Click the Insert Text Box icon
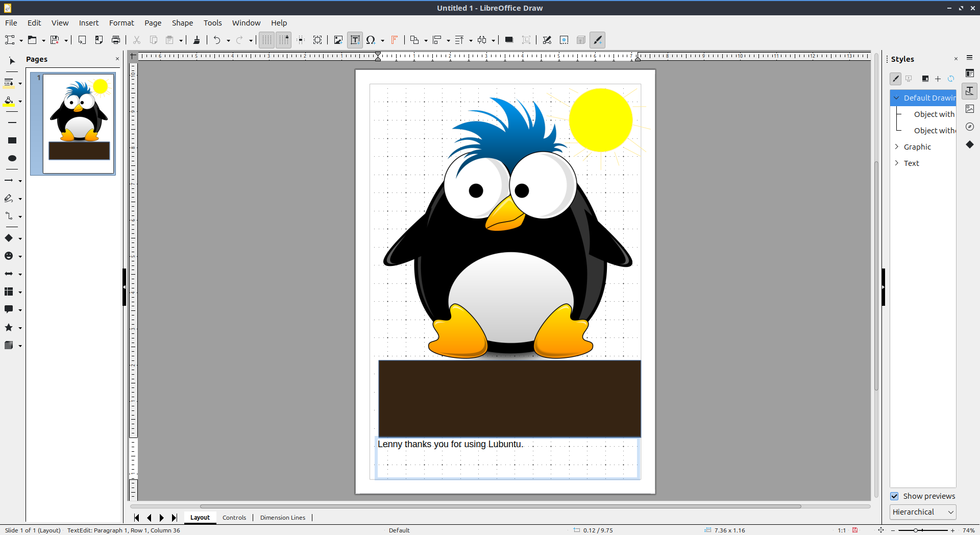Image resolution: width=980 pixels, height=535 pixels. [x=355, y=40]
